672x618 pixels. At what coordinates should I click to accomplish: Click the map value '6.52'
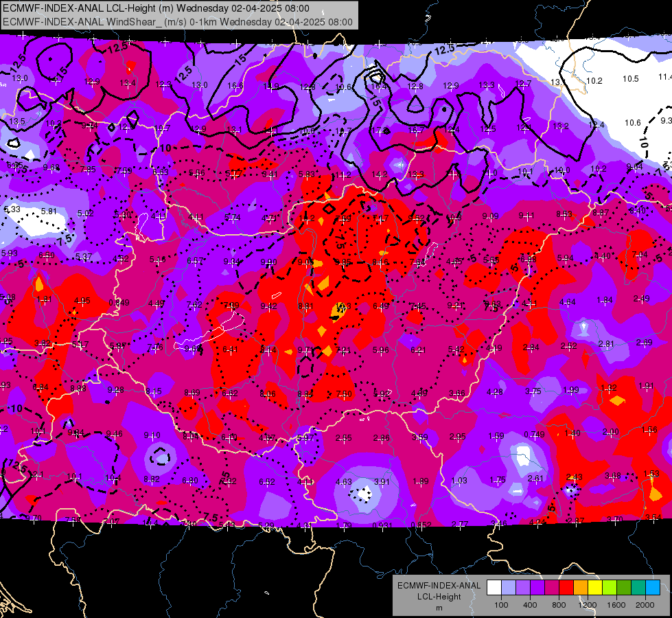click(x=267, y=482)
